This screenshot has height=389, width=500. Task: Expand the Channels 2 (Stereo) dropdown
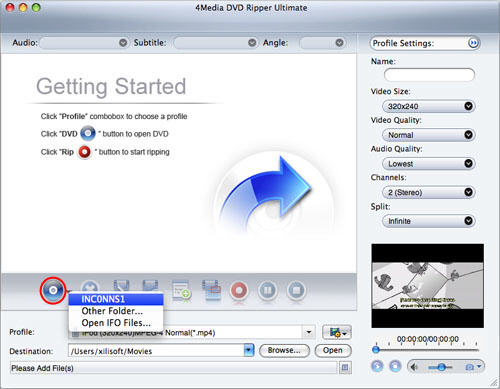[x=429, y=192]
